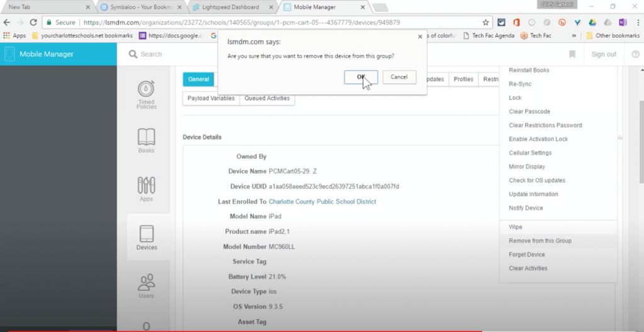Expand hidden bookmarks chevron
The width and height of the screenshot is (644, 332).
[x=574, y=36]
